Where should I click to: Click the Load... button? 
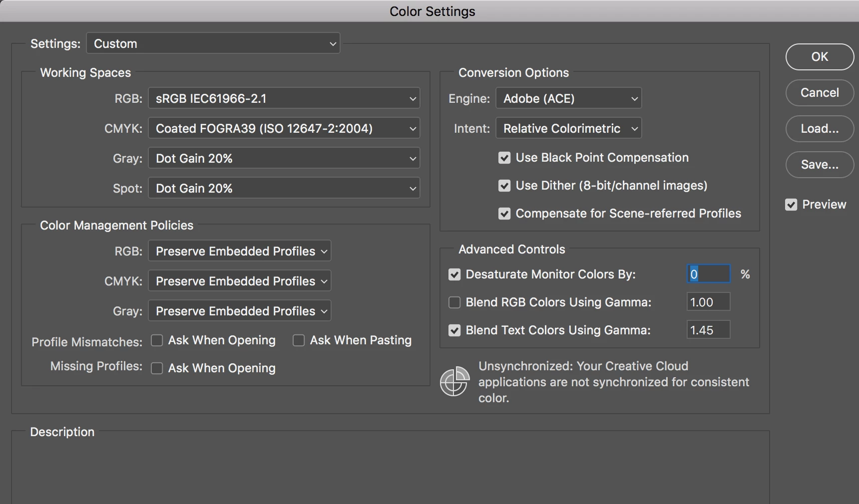[x=820, y=129]
